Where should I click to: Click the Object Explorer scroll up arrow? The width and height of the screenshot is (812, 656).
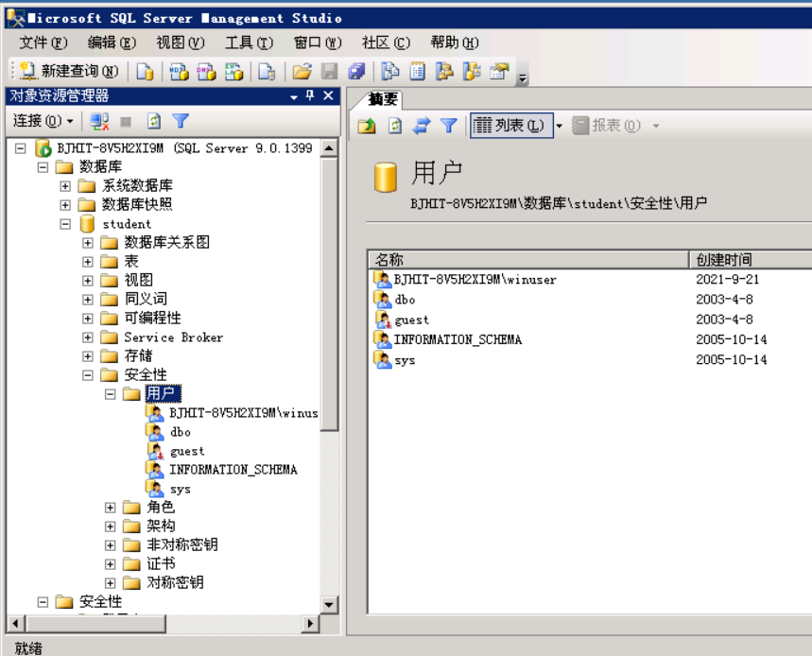pos(329,148)
